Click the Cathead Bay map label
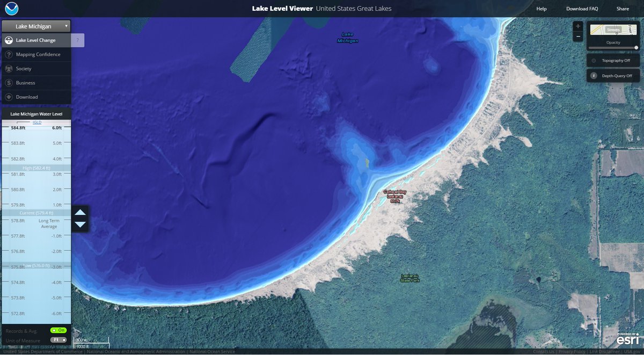 pos(394,196)
